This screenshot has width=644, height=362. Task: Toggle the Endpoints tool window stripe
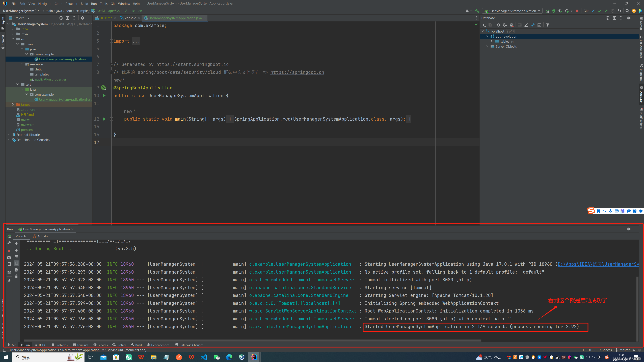click(x=641, y=72)
